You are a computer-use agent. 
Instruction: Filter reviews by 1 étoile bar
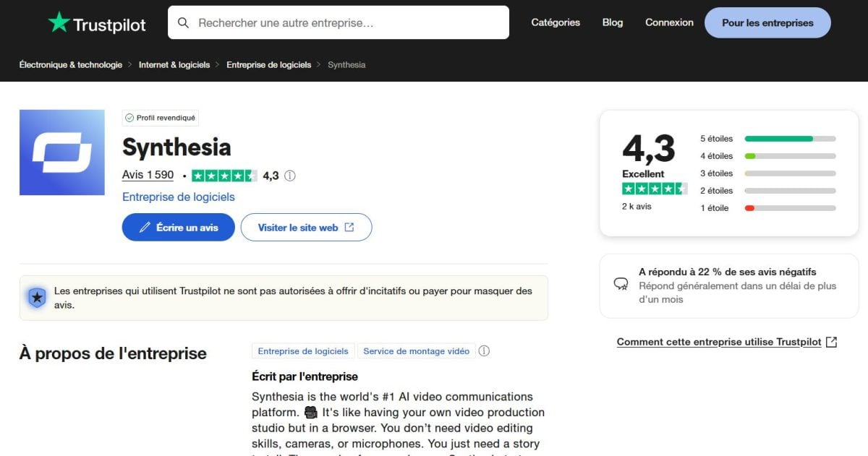[x=790, y=208]
